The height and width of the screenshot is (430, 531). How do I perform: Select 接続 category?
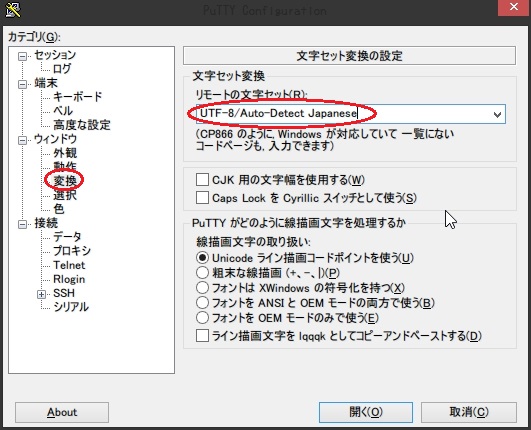tap(46, 223)
